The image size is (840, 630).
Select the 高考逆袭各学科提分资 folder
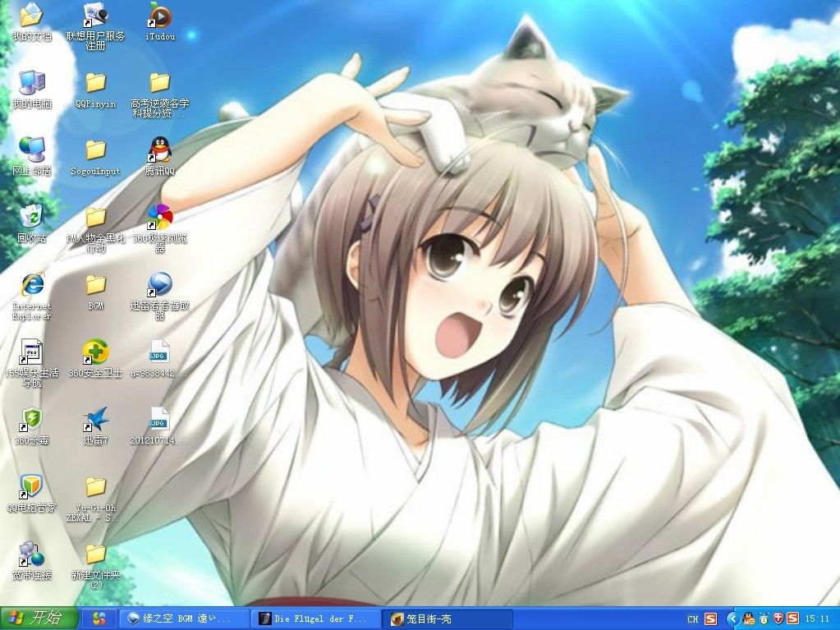tap(159, 94)
